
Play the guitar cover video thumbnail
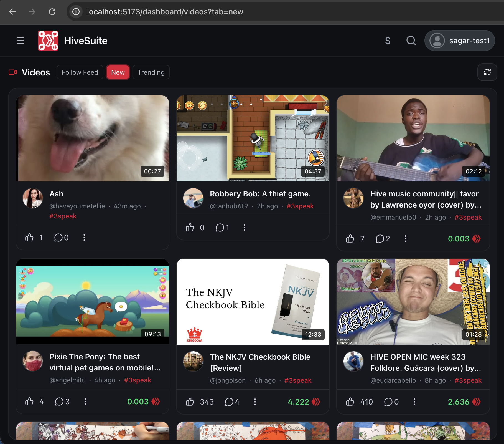(x=413, y=138)
